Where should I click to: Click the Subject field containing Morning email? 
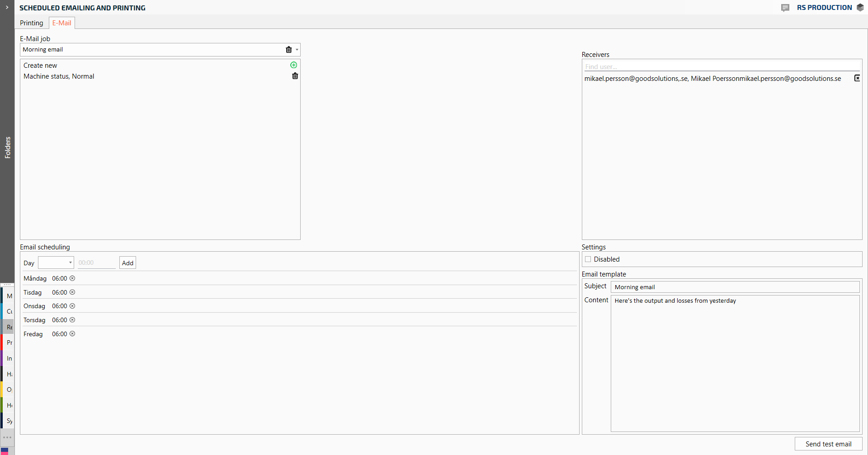(x=735, y=287)
